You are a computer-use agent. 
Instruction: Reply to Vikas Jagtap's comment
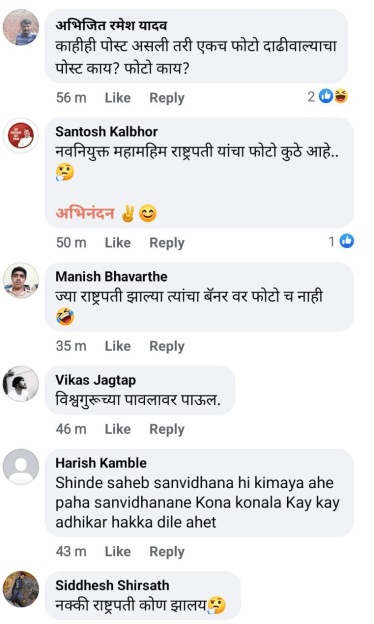(x=167, y=429)
